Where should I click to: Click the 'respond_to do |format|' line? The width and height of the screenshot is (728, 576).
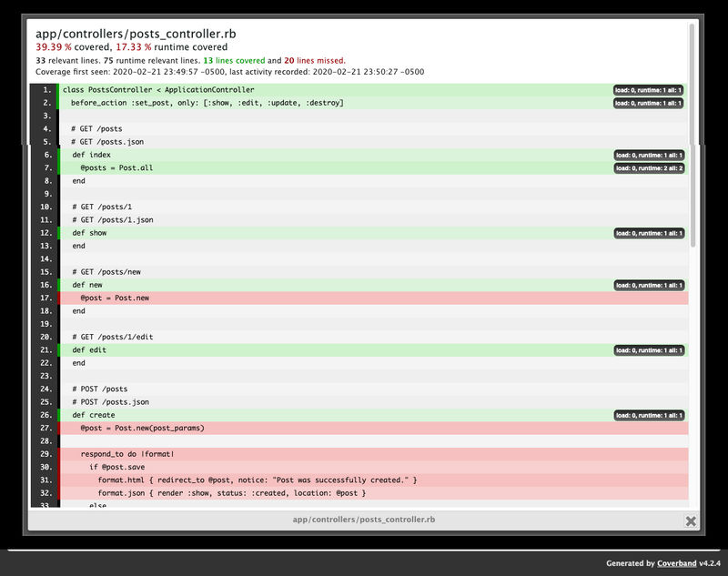[x=373, y=453]
